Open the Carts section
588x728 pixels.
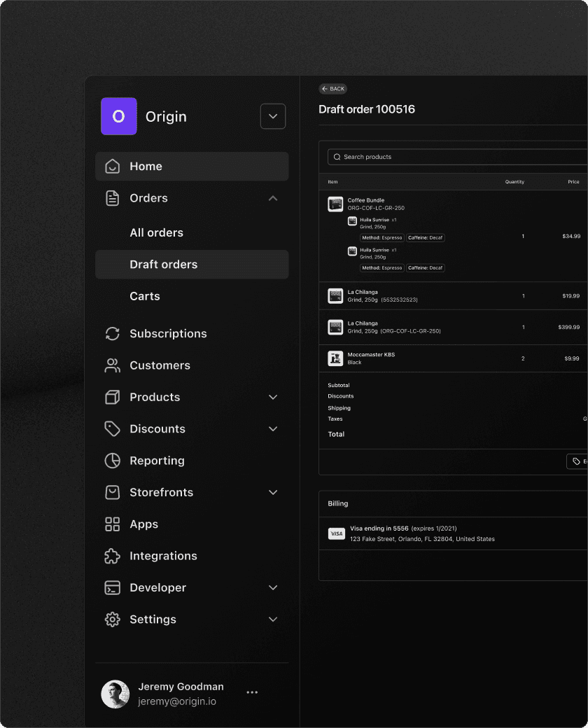tap(145, 296)
